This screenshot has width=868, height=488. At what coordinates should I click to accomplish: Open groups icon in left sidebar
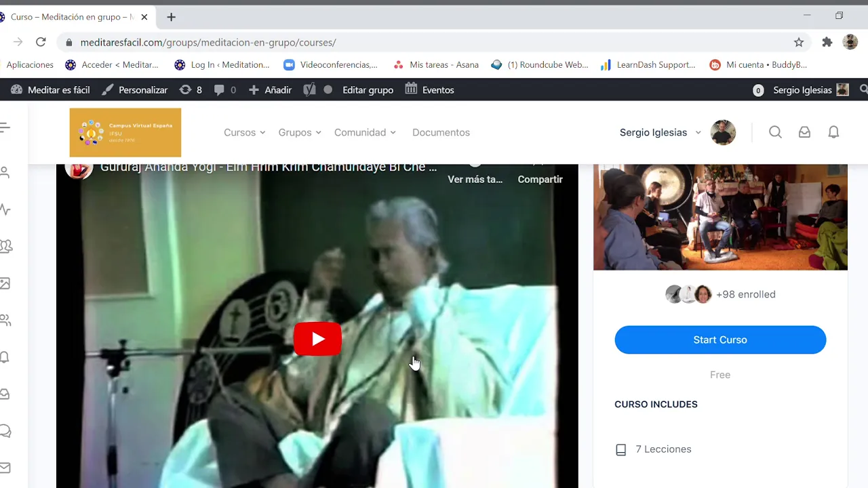click(x=6, y=246)
